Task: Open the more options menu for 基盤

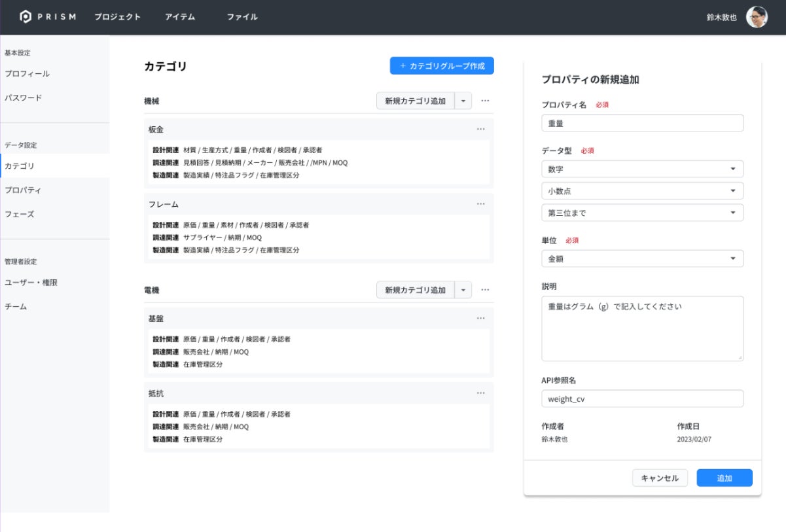Action: coord(481,319)
